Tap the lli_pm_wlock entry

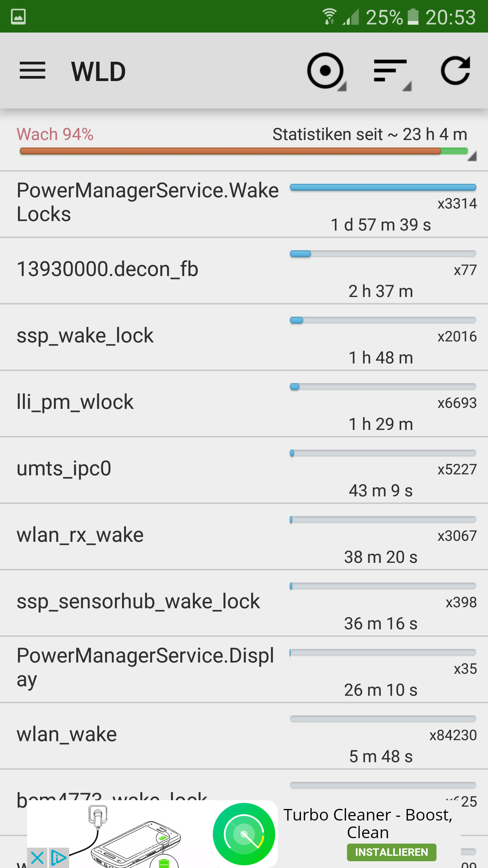(x=244, y=403)
